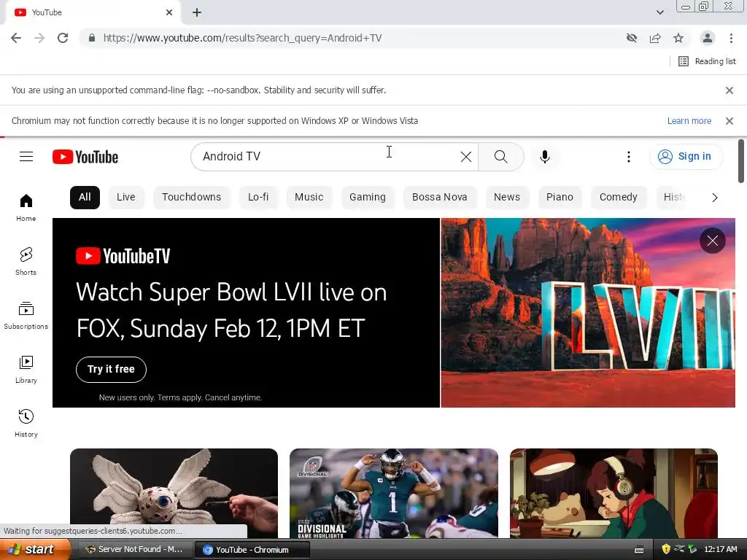Open the Divisional game highlights thumbnail

pyautogui.click(x=394, y=493)
